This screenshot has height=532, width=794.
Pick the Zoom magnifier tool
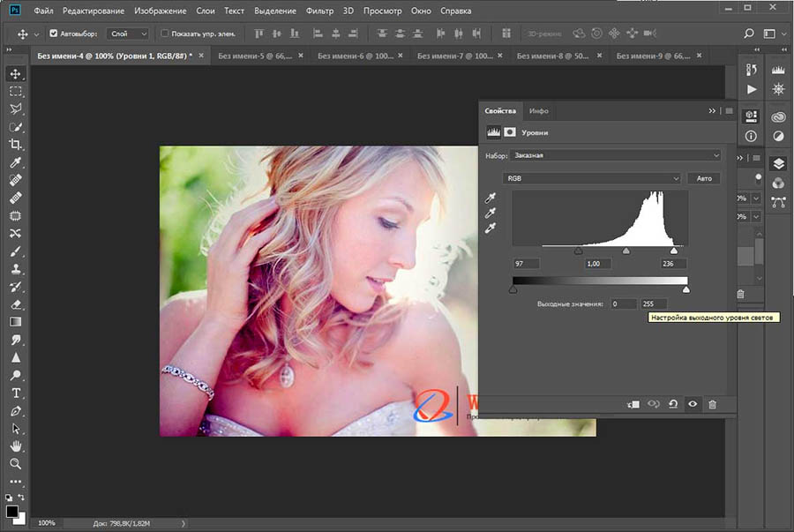point(16,463)
